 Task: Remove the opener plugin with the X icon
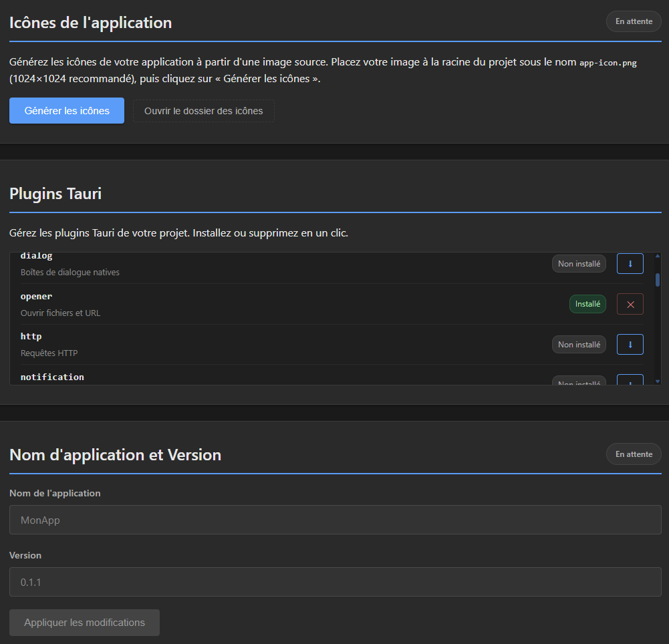click(630, 304)
